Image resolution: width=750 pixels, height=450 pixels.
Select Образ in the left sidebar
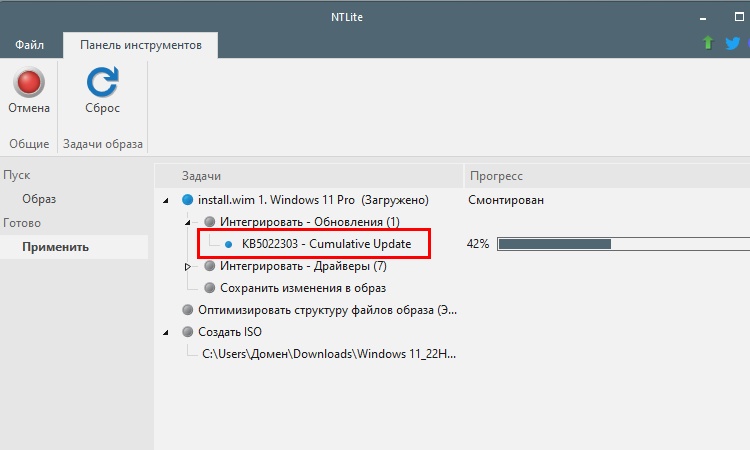[39, 199]
